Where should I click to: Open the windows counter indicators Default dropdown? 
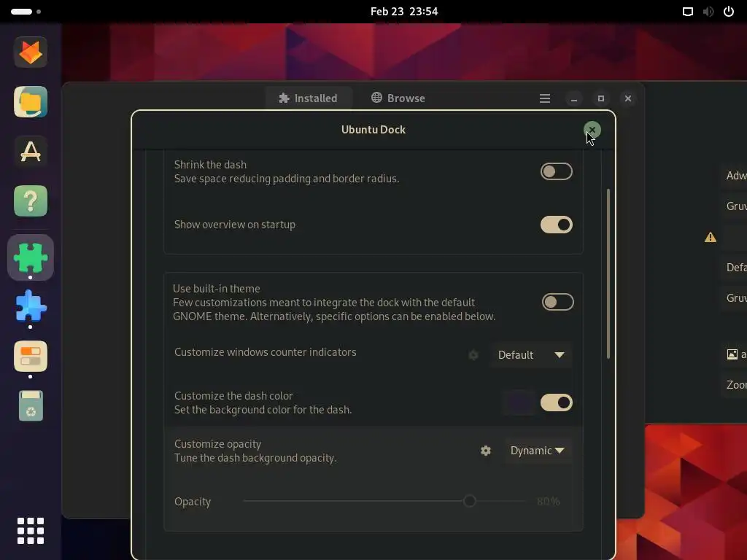[531, 355]
